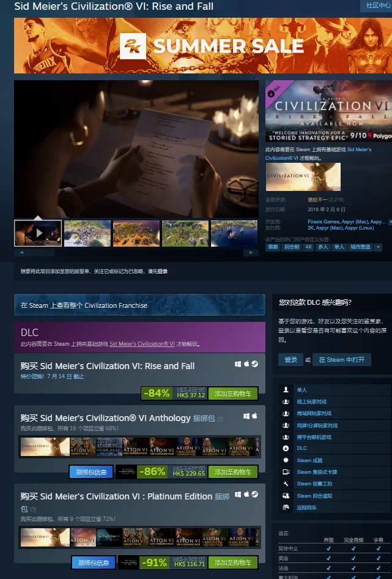The height and width of the screenshot is (579, 392).
Task: Click the Apple icon for the Anthology bundle
Action: point(254,416)
